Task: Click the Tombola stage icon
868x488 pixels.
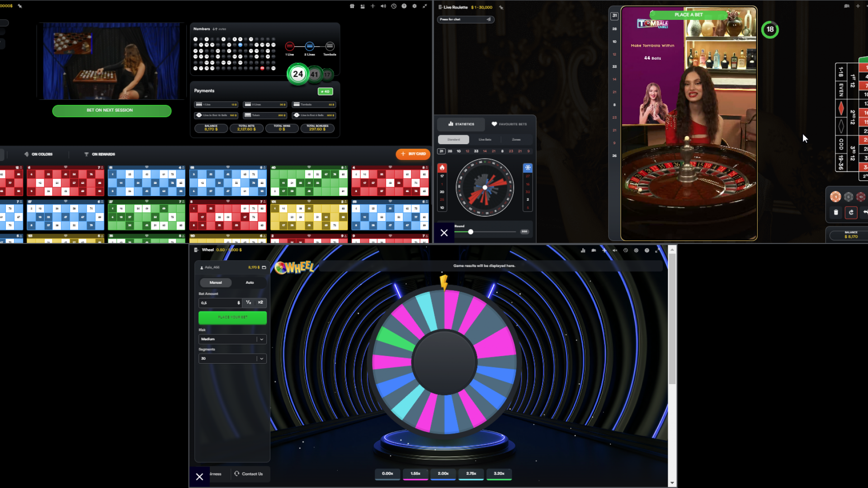Action: pos(330,46)
